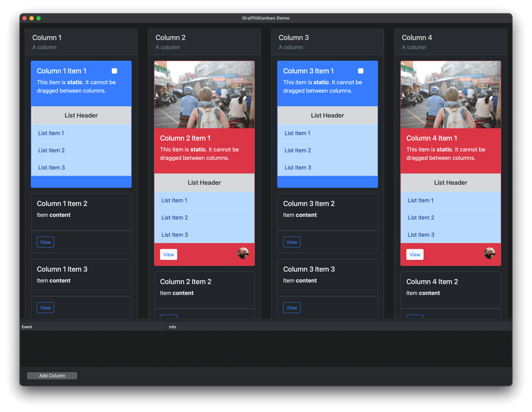
Task: Select List Item 2 in Column 3 Item 1
Action: (327, 150)
